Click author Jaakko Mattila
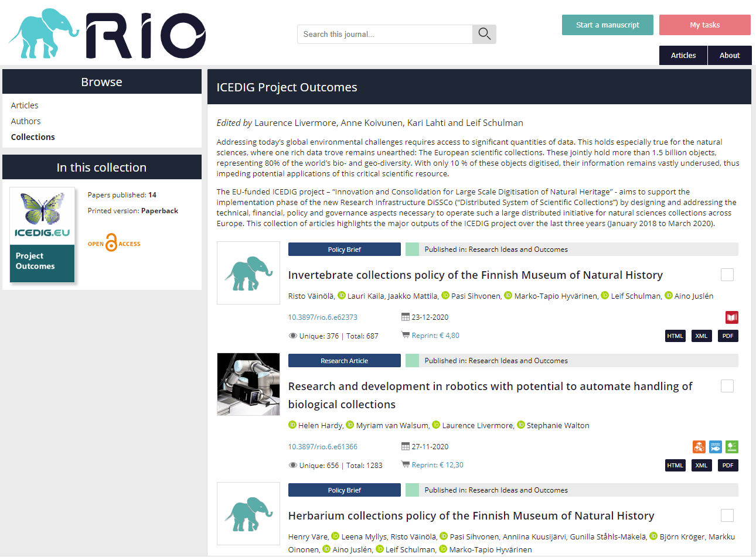 coord(413,296)
